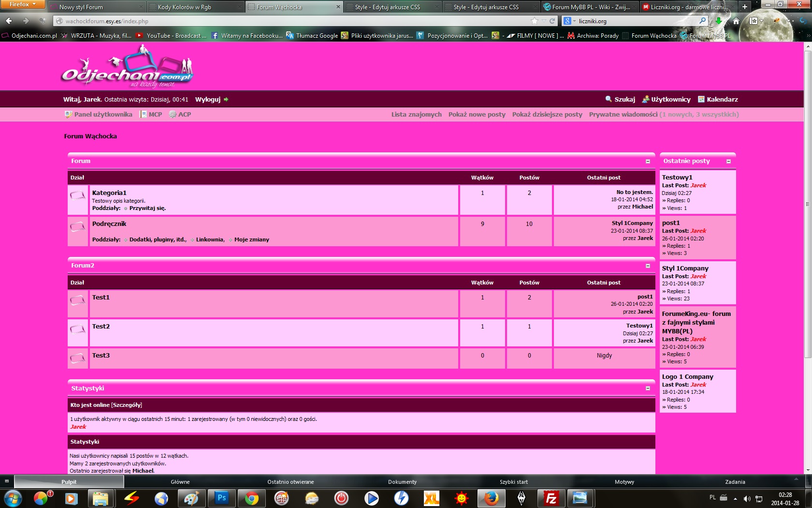Image resolution: width=812 pixels, height=508 pixels.
Task: Open the Kalendarz calendar icon
Action: pyautogui.click(x=701, y=99)
